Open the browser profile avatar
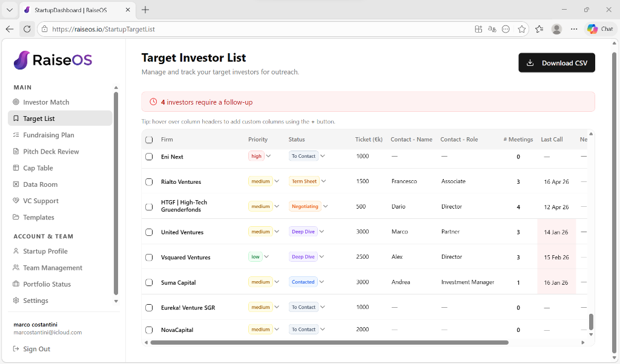The height and width of the screenshot is (364, 620). coord(556,29)
